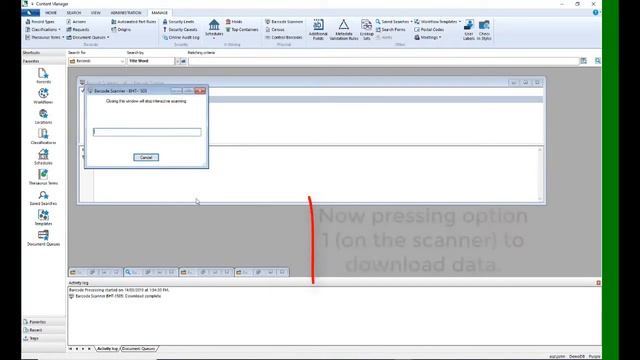Expand the Saved Searches ribbon dropdown

411,22
